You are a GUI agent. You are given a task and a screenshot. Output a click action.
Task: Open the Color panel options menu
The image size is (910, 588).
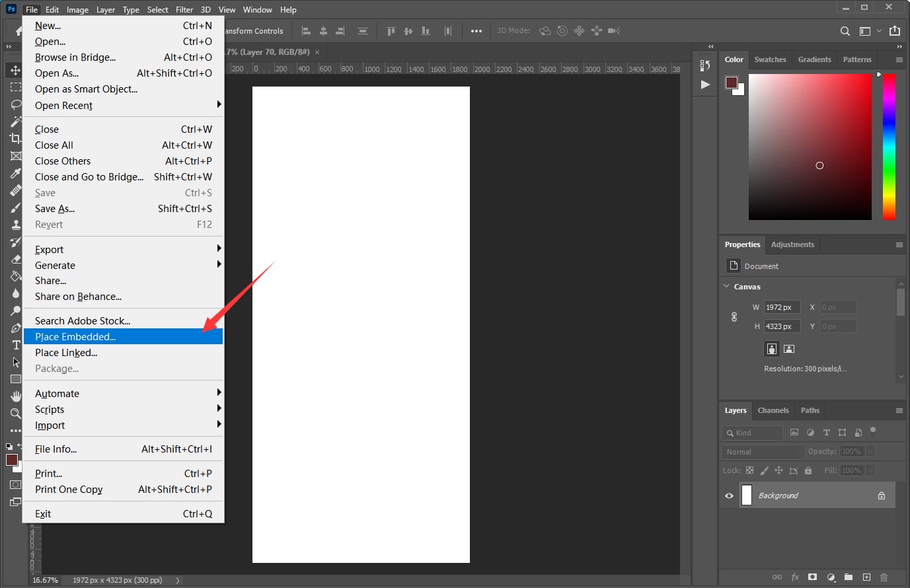coord(899,59)
